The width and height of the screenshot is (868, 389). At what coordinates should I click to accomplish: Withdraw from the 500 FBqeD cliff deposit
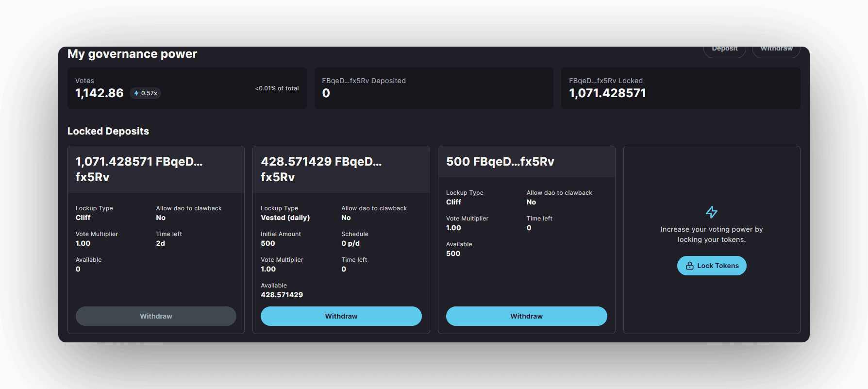click(x=526, y=316)
